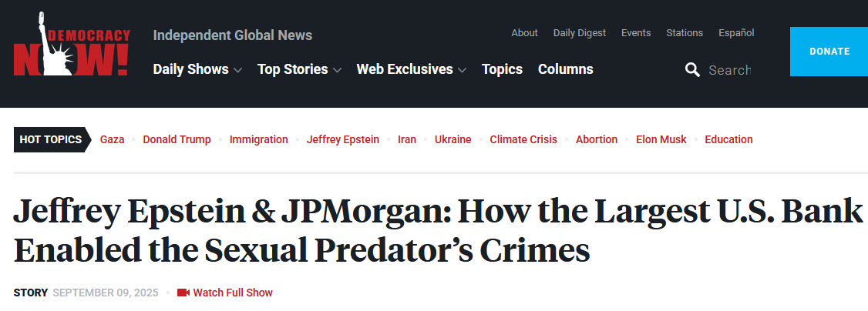Select the Gaza hot topic
Screen dimensions: 868x311
112,139
